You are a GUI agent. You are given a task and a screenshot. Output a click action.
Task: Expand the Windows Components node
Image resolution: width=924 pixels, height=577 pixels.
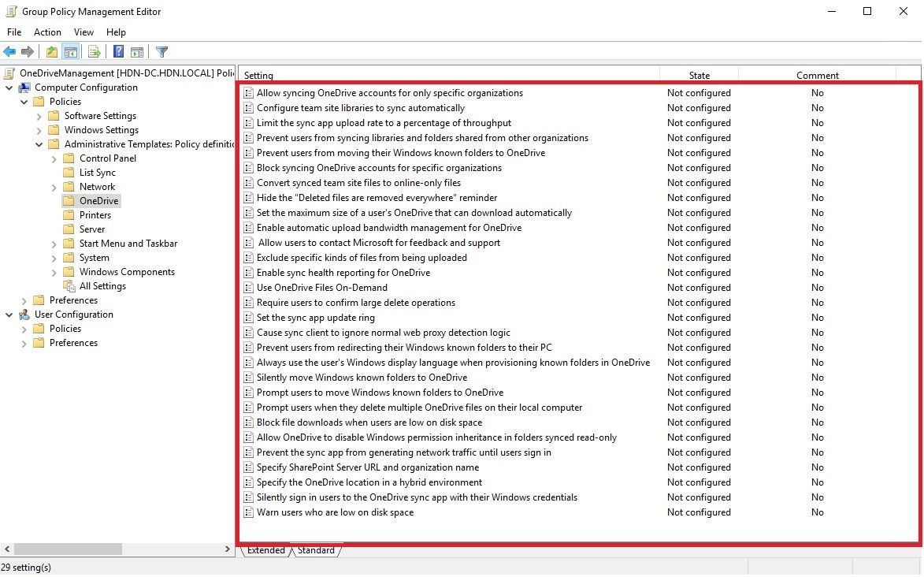pos(54,272)
